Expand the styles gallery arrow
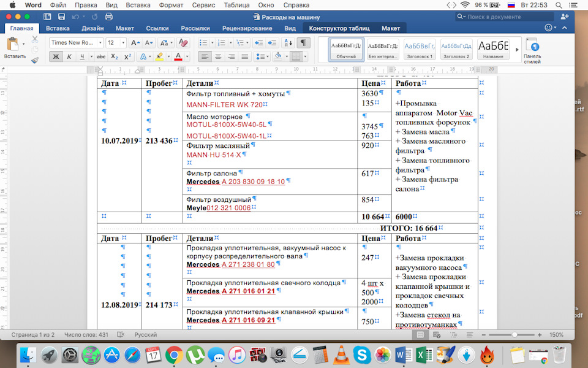588x368 pixels. click(516, 49)
